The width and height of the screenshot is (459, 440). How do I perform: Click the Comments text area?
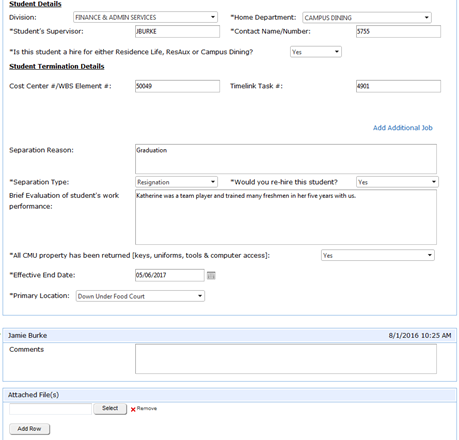click(286, 359)
